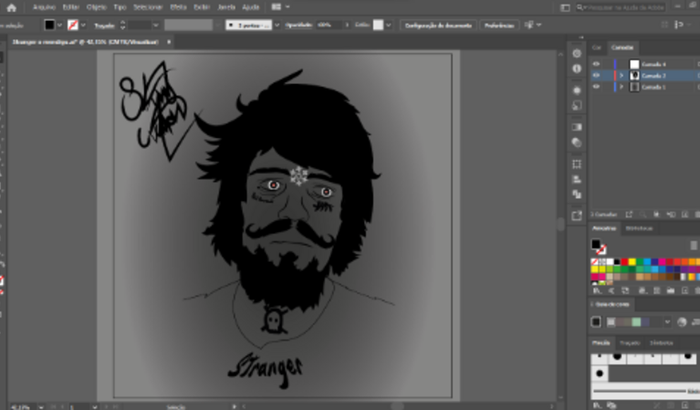
Task: Open the Exibir menu
Action: (x=202, y=7)
